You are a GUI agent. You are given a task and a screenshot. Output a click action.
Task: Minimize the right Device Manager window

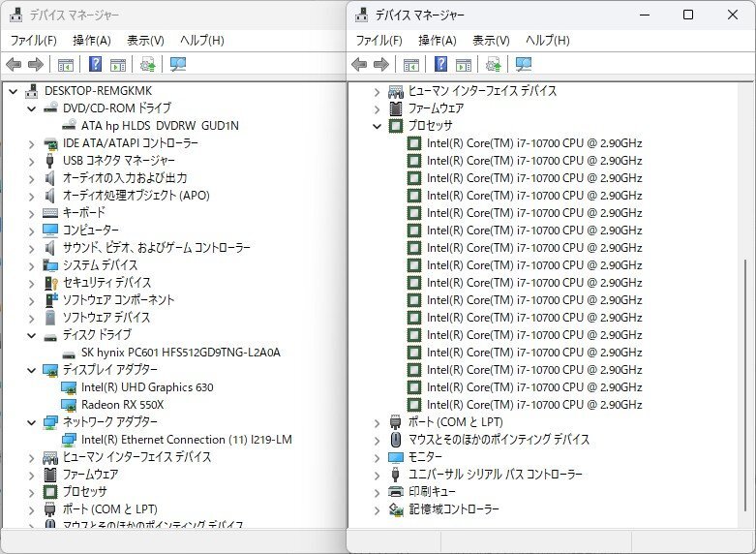645,15
